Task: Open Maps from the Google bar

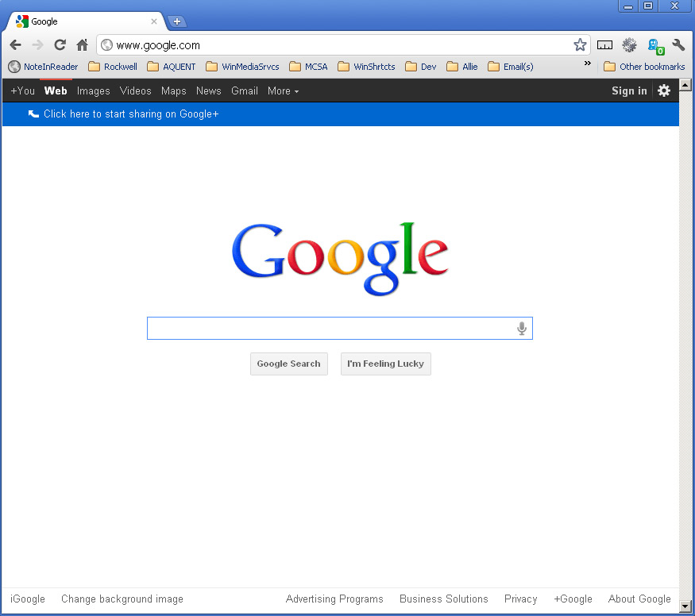Action: (173, 90)
